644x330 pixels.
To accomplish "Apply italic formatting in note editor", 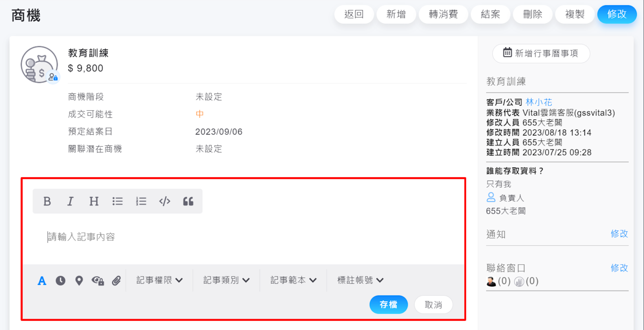I will (x=70, y=201).
